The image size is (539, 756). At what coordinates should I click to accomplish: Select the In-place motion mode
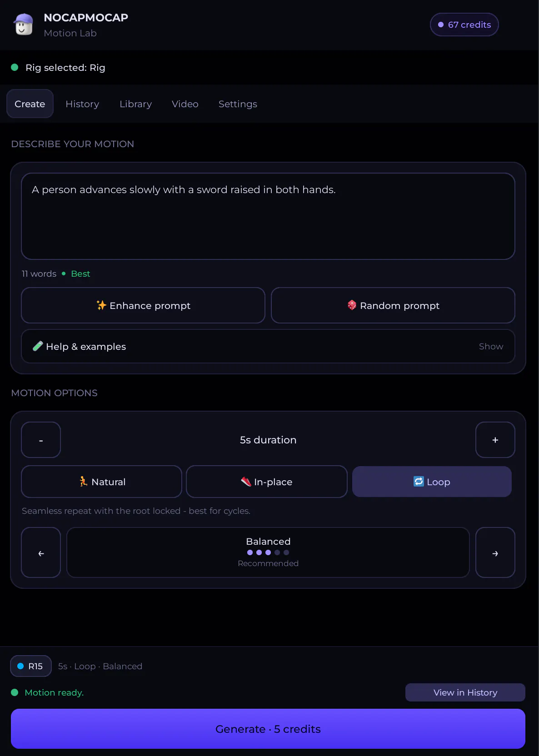[267, 482]
